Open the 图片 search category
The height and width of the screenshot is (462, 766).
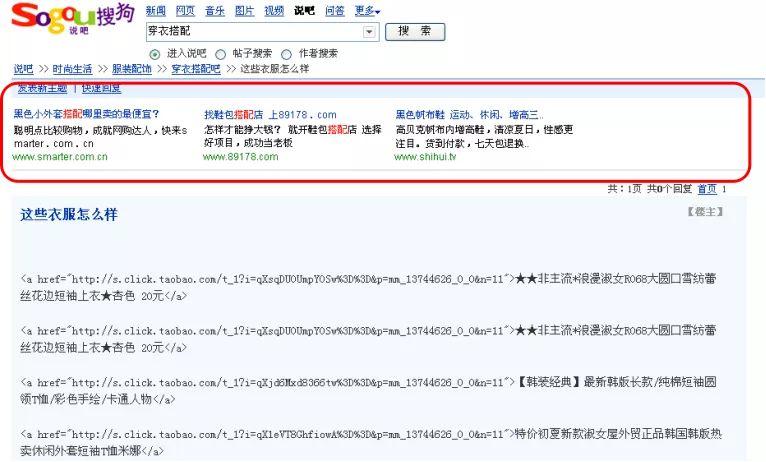[245, 11]
